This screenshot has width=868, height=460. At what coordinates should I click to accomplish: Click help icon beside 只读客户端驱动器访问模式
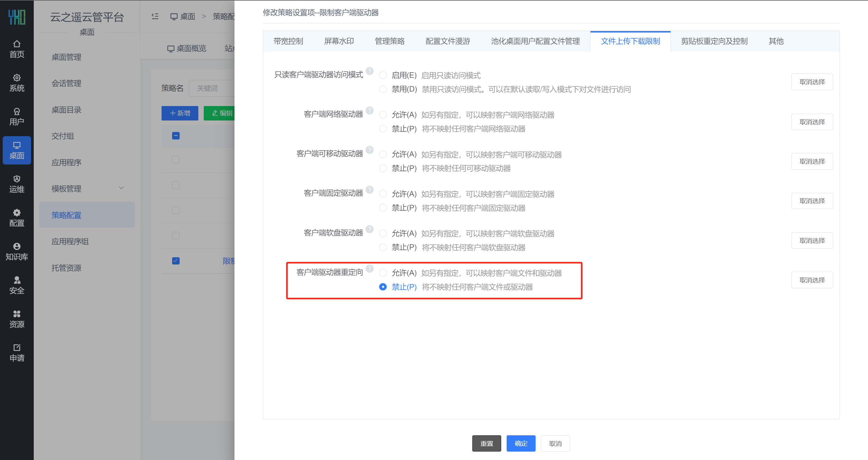coord(370,71)
